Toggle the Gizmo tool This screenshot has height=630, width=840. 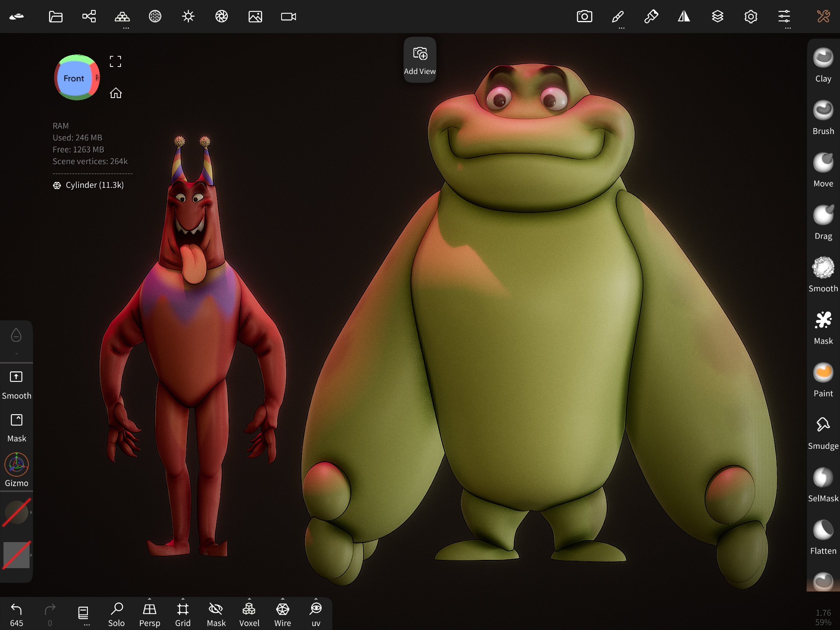[16, 470]
